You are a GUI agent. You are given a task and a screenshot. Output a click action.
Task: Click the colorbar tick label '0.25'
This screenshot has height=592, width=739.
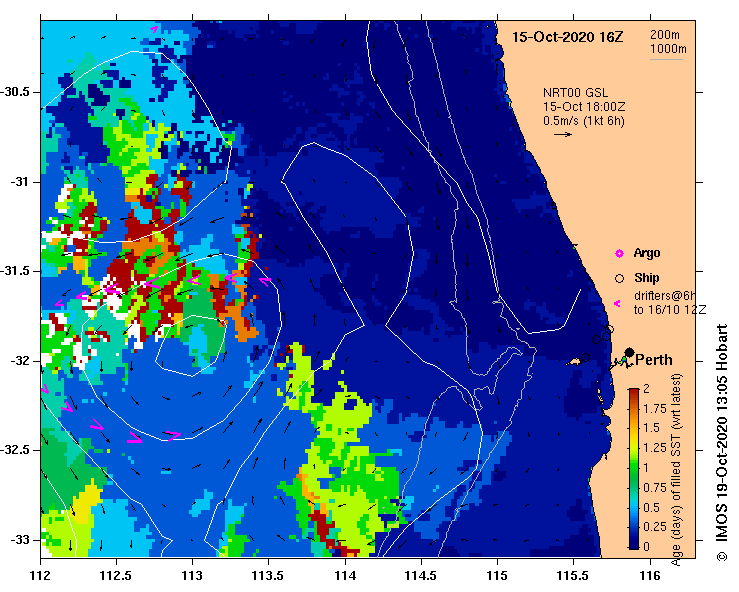[655, 527]
